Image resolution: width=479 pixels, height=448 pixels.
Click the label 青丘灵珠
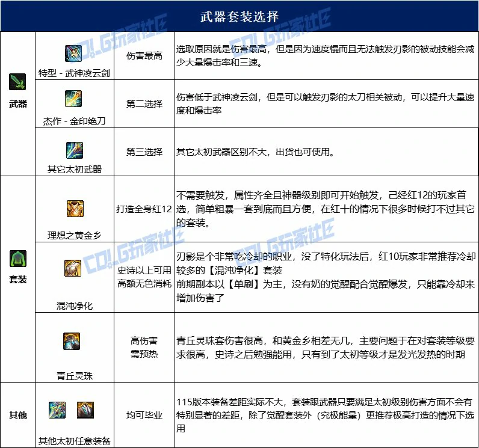point(75,376)
